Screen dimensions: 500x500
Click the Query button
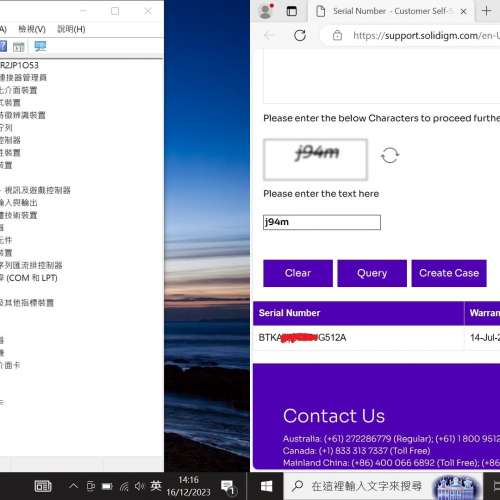(x=372, y=273)
